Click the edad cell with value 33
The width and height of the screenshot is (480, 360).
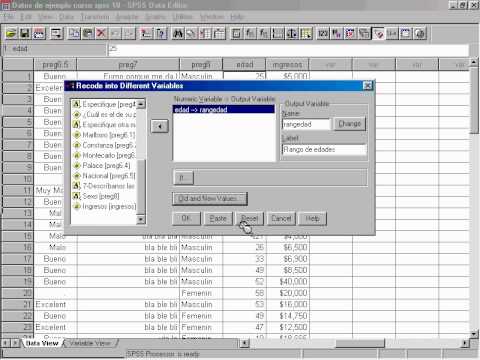(x=244, y=259)
